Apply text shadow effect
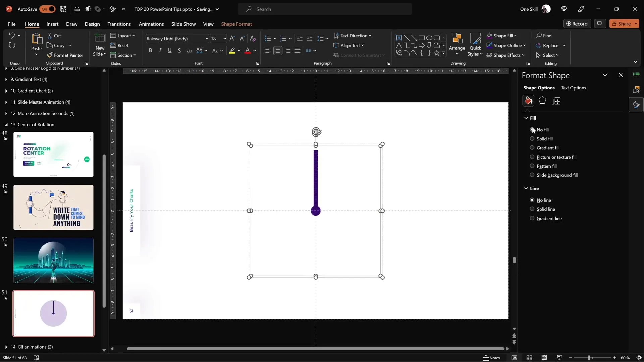Screen dimensions: 644x362 [x=179, y=50]
